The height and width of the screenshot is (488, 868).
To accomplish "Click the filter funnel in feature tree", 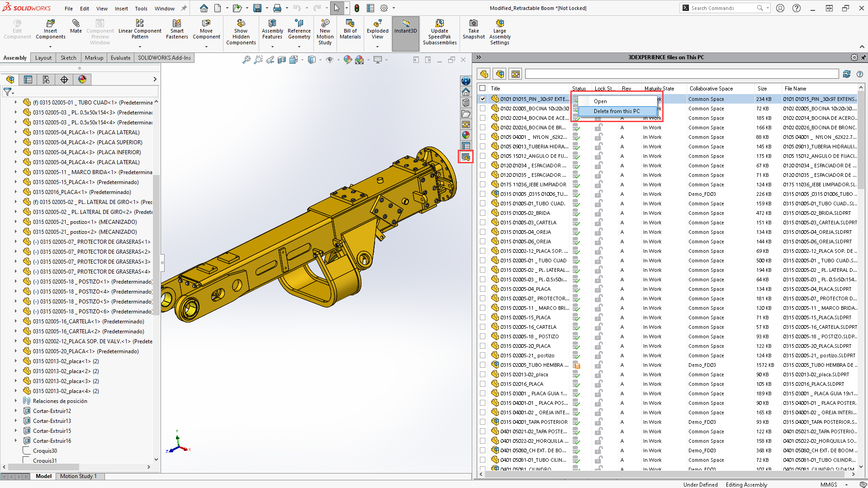I will (x=8, y=92).
